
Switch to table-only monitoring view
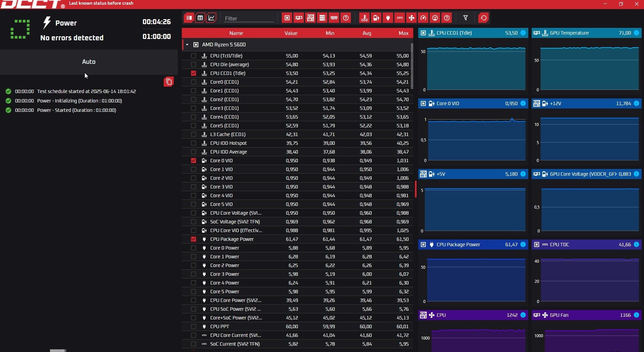click(x=200, y=18)
